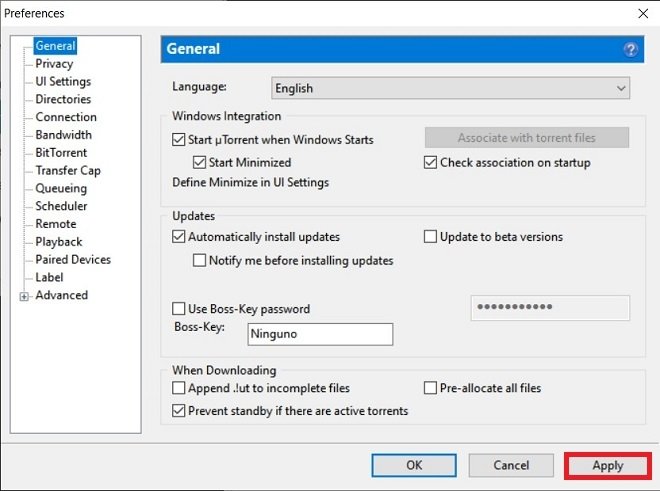Select the Advanced category label
Viewport: 660px width, 491px height.
point(62,295)
